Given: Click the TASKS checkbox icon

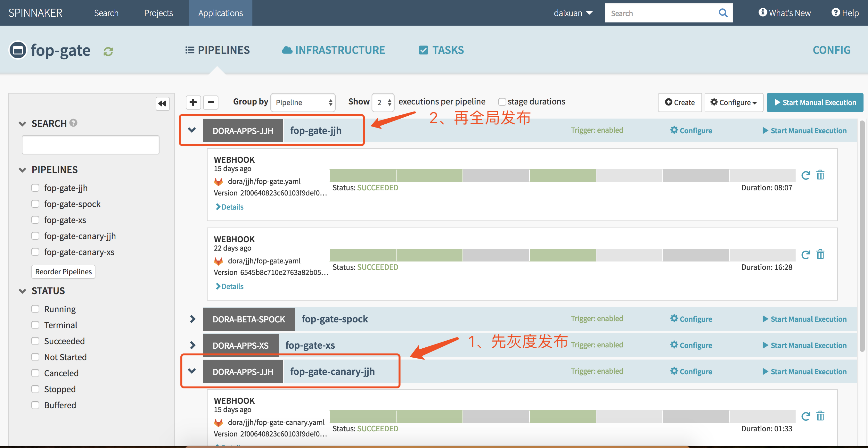Looking at the screenshot, I should [422, 50].
